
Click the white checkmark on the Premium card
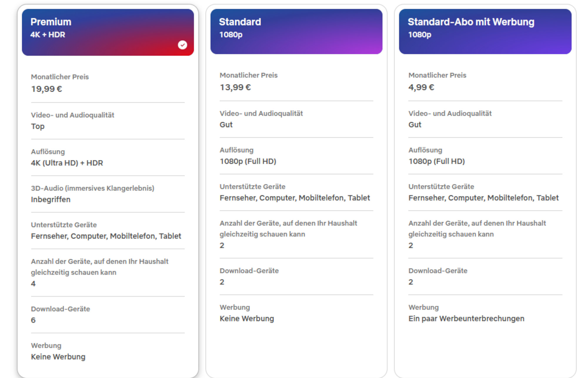[x=183, y=45]
